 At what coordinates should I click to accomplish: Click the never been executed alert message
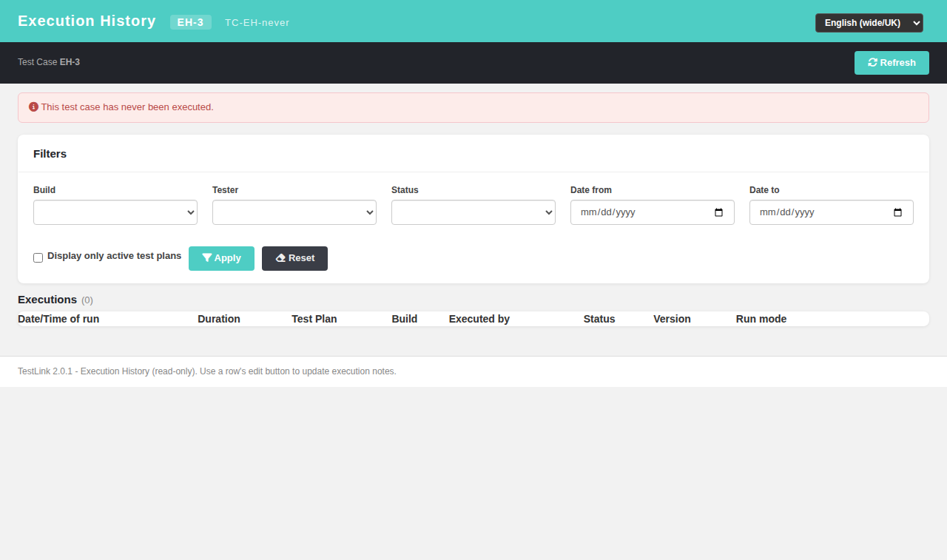tap(127, 107)
